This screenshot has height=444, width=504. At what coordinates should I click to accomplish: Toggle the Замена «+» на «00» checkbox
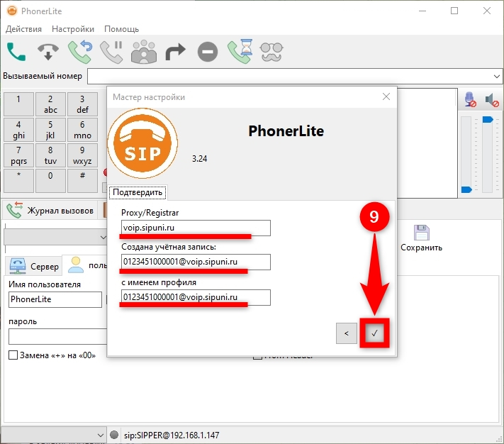pos(13,355)
